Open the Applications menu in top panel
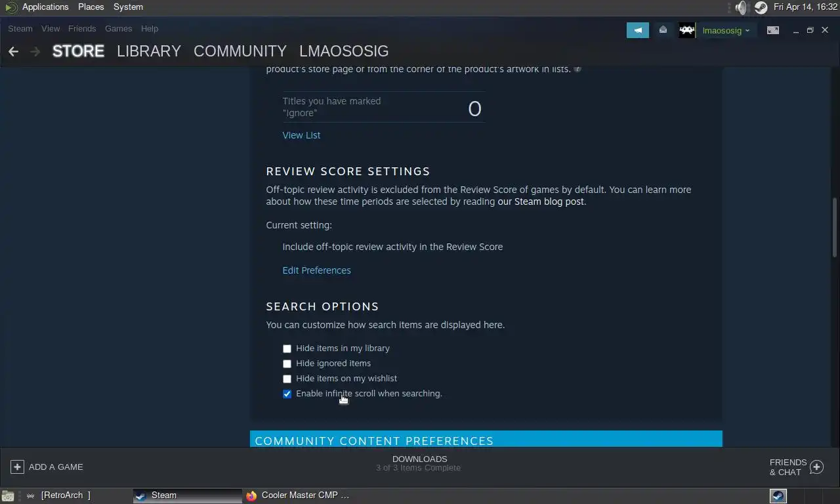Image resolution: width=840 pixels, height=504 pixels. (x=45, y=7)
